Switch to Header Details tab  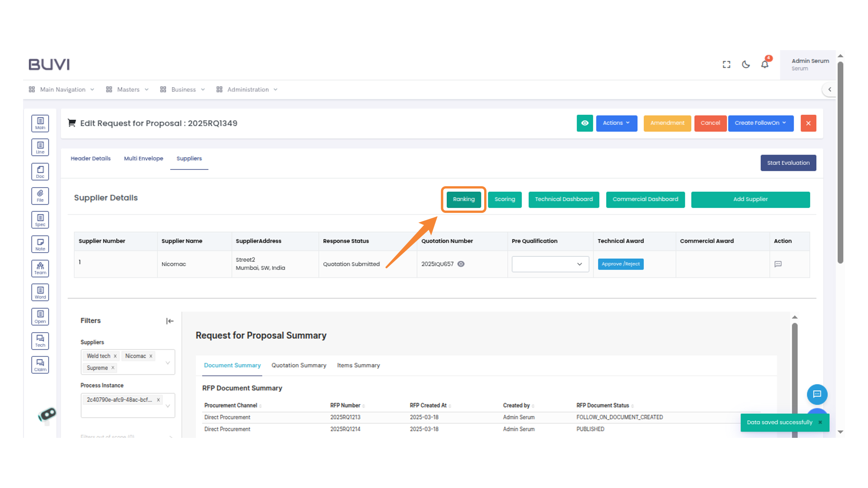point(90,159)
